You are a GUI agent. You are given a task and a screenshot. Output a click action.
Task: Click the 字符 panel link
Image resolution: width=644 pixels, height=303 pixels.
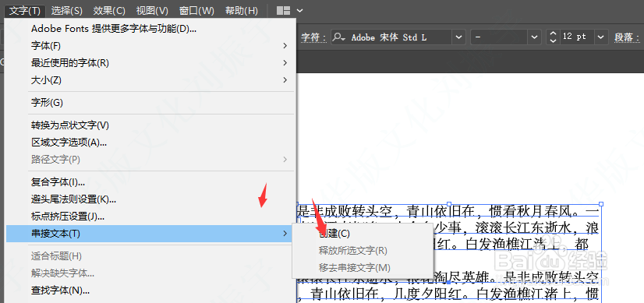tap(313, 37)
